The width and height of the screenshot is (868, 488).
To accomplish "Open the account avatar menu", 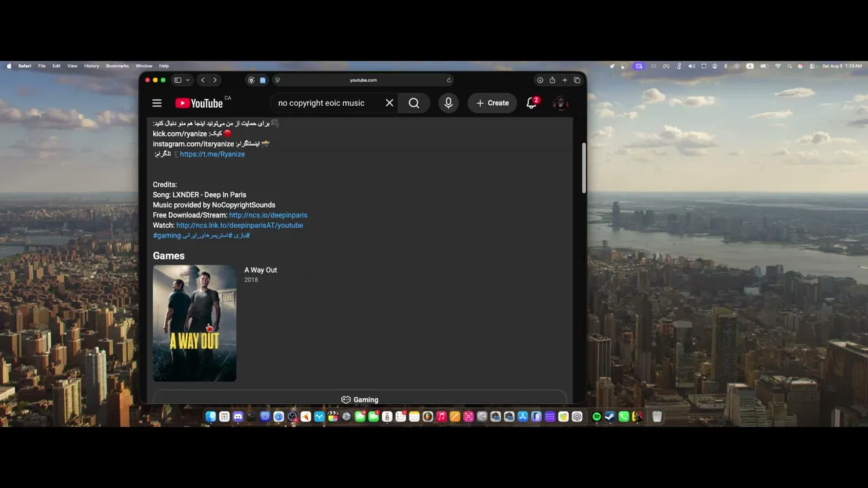I will click(560, 103).
